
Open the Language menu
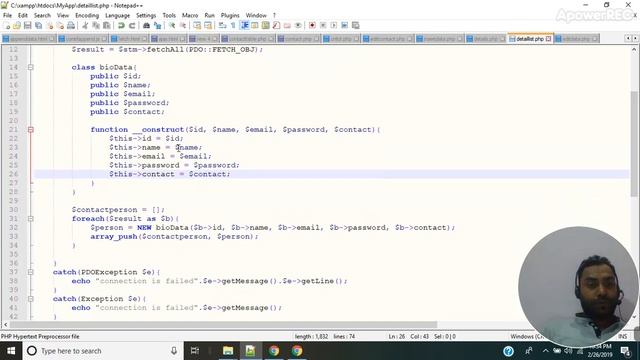click(118, 15)
